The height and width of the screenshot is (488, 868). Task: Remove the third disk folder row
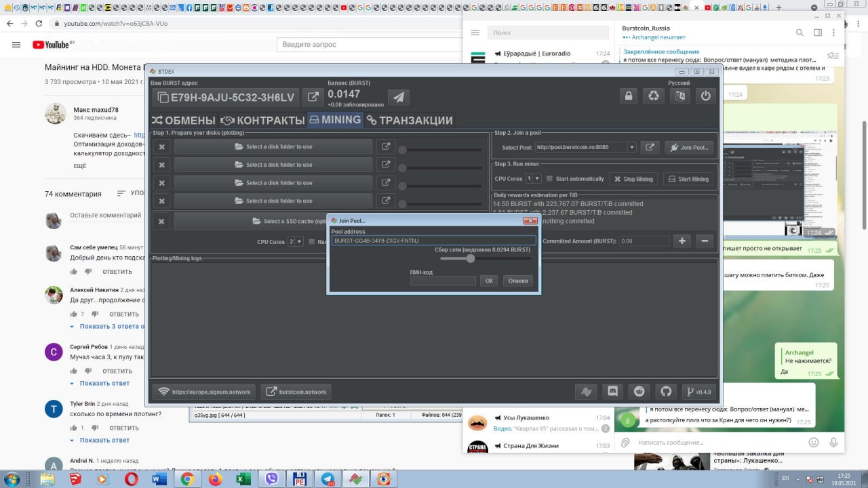click(x=161, y=183)
